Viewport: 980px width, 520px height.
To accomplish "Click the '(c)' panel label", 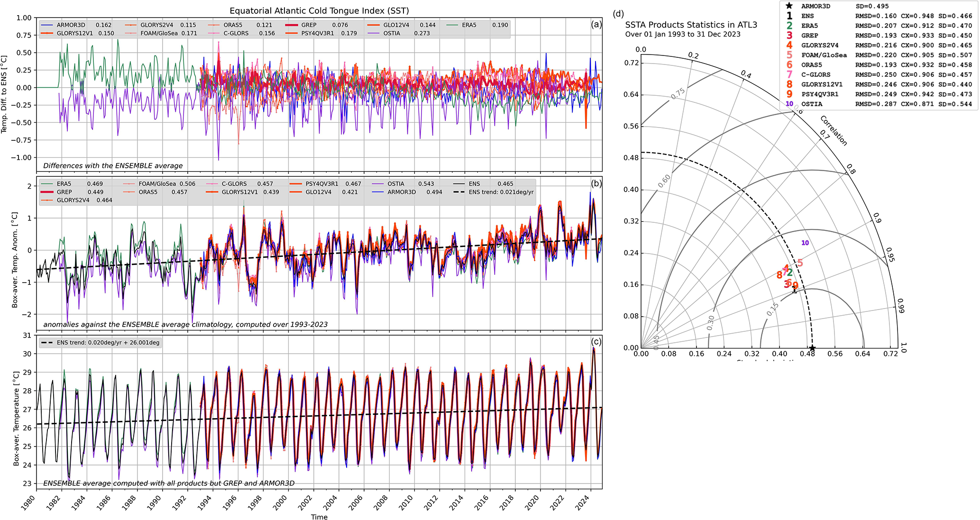I will pos(596,342).
